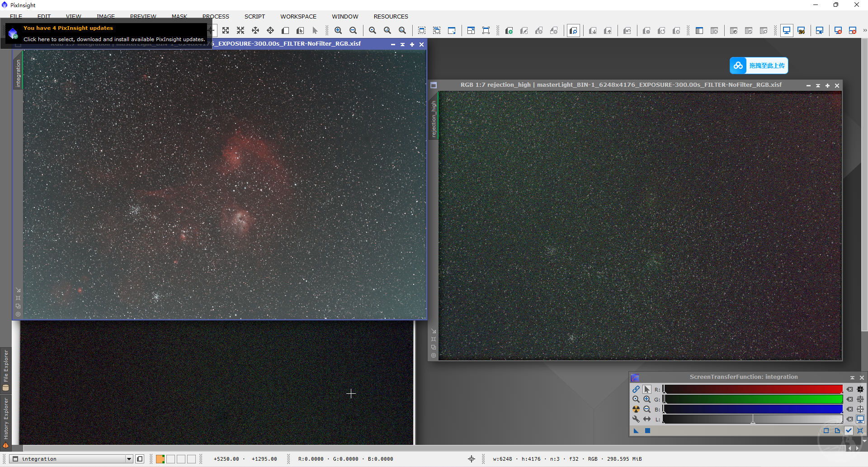Click the Baidu cloud upload button
Screen dimensions: 868x467
click(x=759, y=66)
